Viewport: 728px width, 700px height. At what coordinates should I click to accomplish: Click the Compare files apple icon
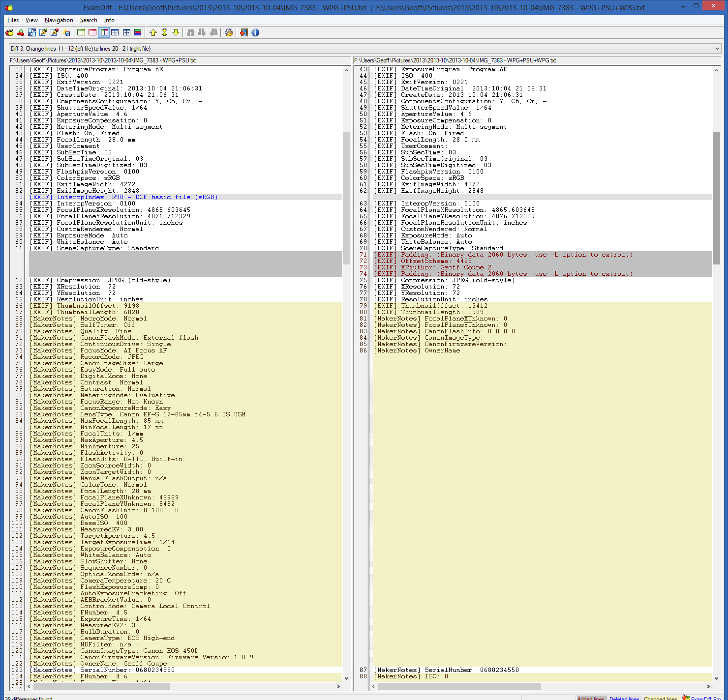(x=9, y=32)
